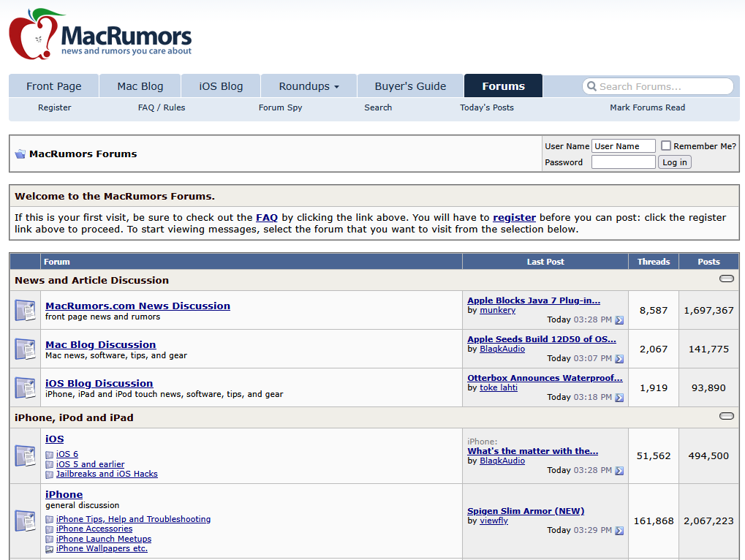Open iPhone Tips, Help and Troubleshooting
The height and width of the screenshot is (560, 745).
click(134, 519)
